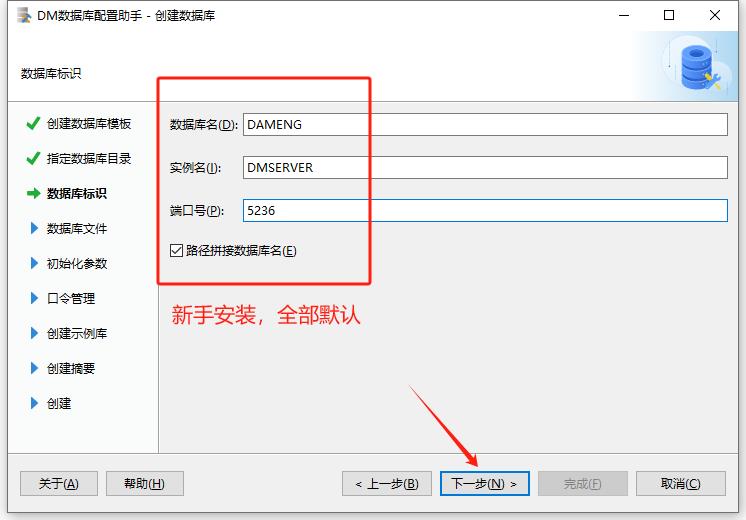Go back with 上一步 button
This screenshot has width=746, height=520.
[387, 484]
